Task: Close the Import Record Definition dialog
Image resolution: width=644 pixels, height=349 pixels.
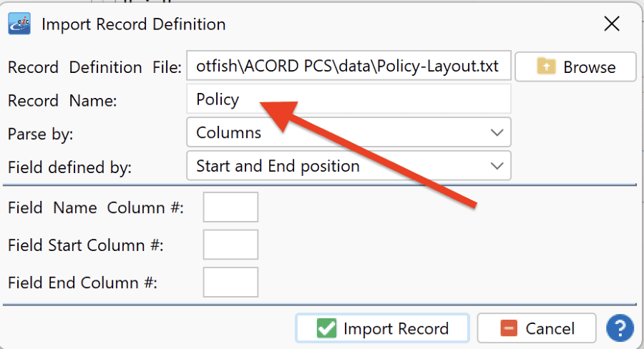Action: [612, 24]
